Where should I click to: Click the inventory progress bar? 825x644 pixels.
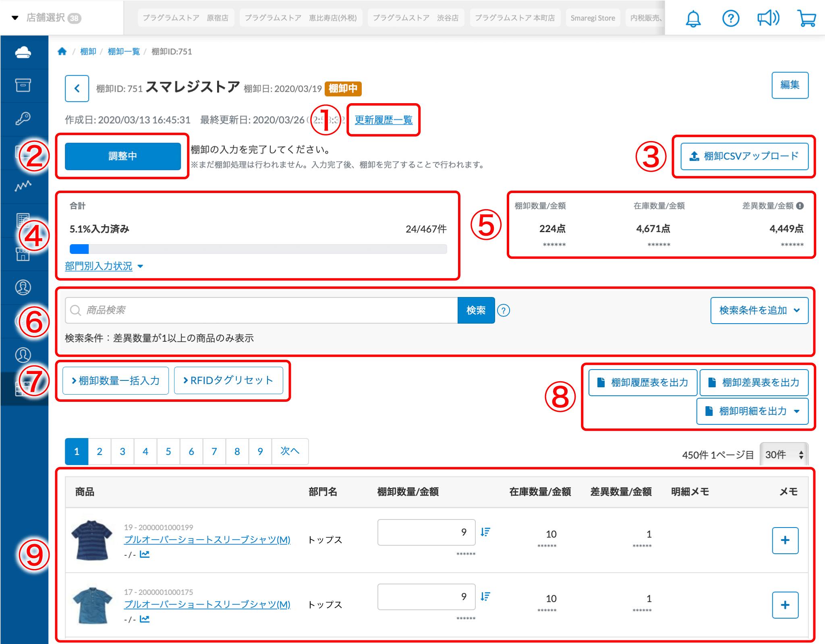click(x=258, y=249)
